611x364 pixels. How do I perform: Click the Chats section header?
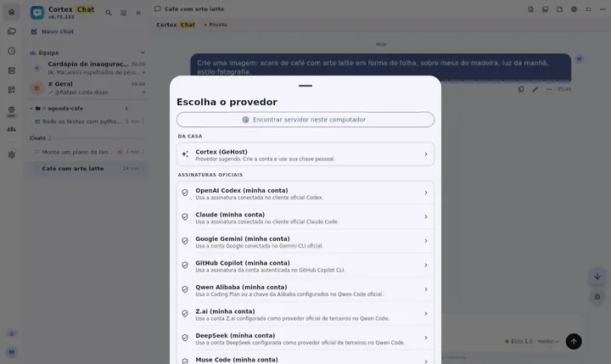38,138
